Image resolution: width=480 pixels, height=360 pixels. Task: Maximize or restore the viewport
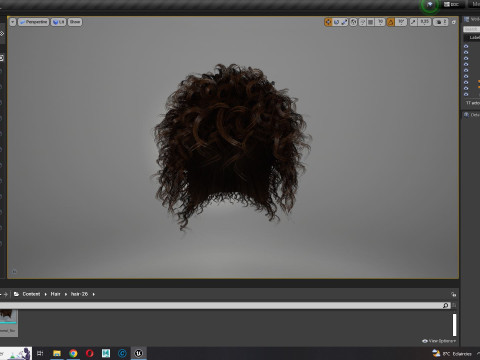click(454, 22)
